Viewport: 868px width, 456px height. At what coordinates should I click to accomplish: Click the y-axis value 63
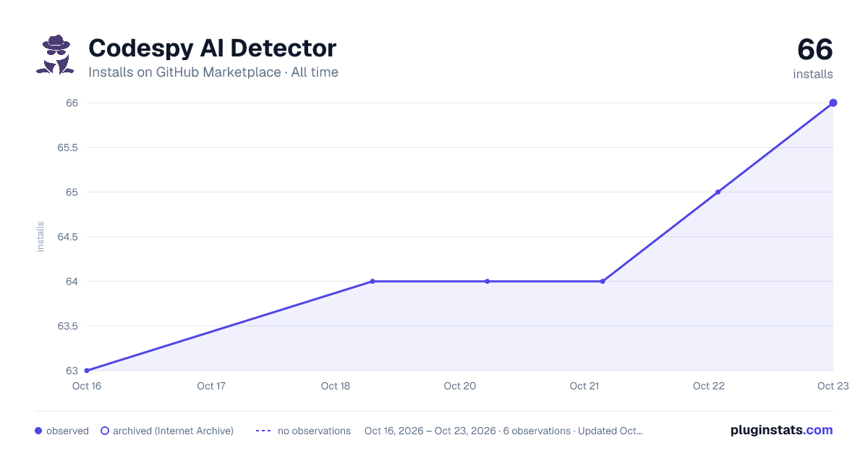point(72,371)
